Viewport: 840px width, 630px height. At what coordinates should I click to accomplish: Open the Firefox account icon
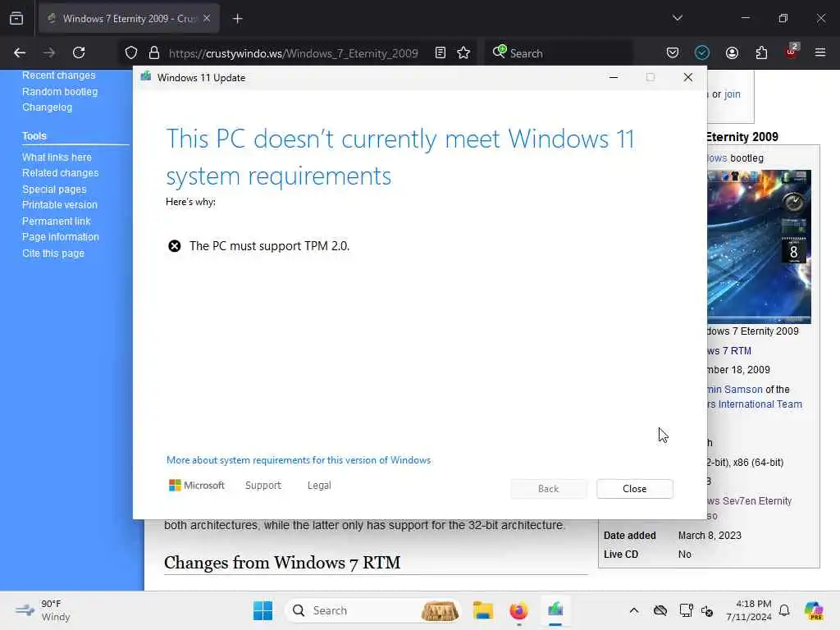732,52
